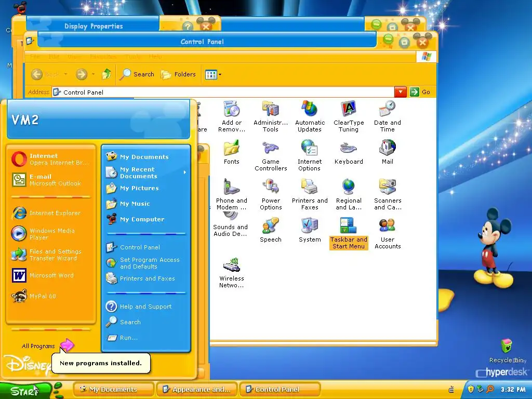The width and height of the screenshot is (532, 399).
Task: Open System properties icon
Action: [x=310, y=230]
